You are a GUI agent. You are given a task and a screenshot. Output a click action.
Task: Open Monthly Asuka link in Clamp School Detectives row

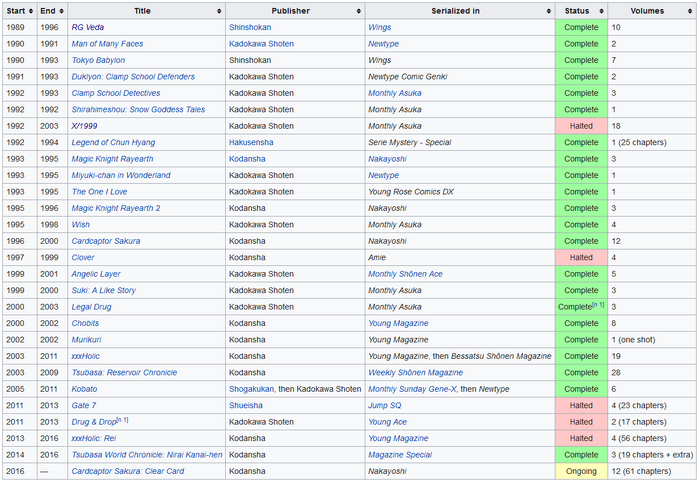point(395,93)
